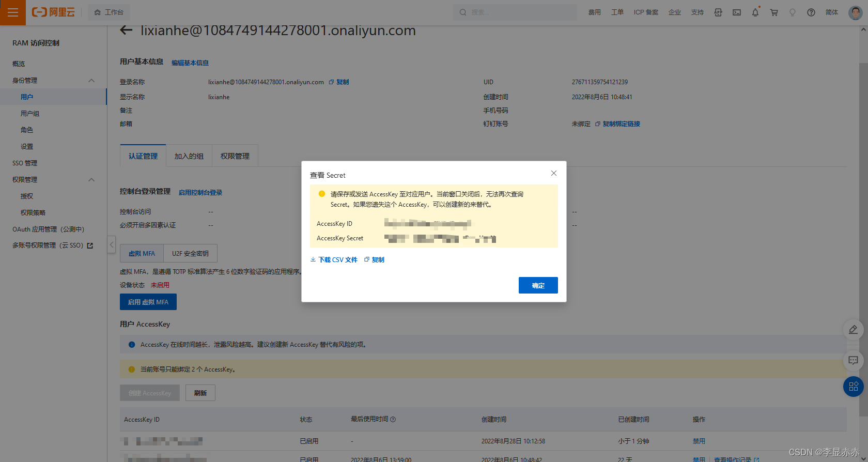Viewport: 868px width, 462px height.
Task: Open ICP 备案 menu
Action: [x=646, y=12]
